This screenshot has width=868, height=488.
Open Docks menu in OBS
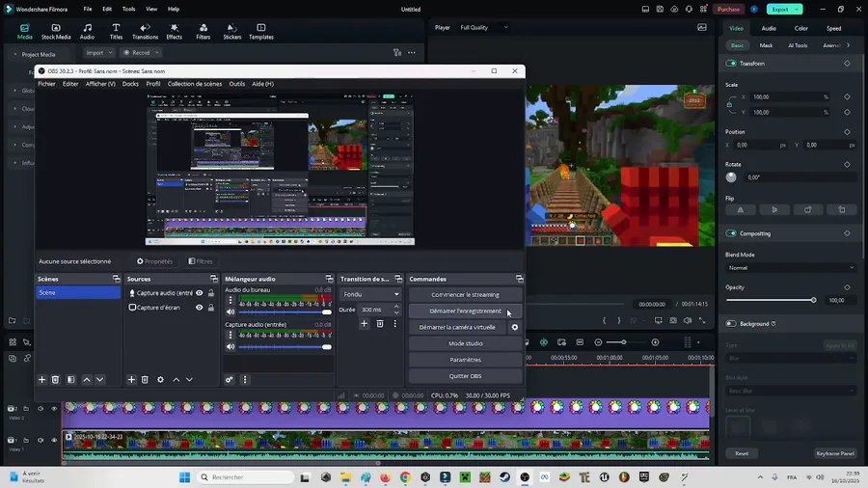[130, 84]
